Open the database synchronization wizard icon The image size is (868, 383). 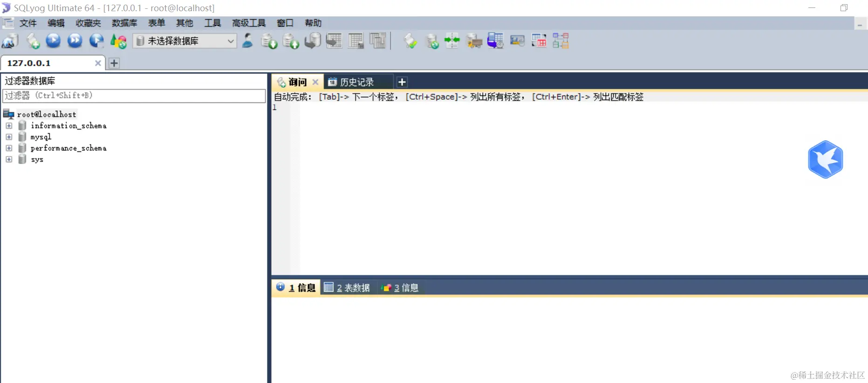[x=432, y=41]
